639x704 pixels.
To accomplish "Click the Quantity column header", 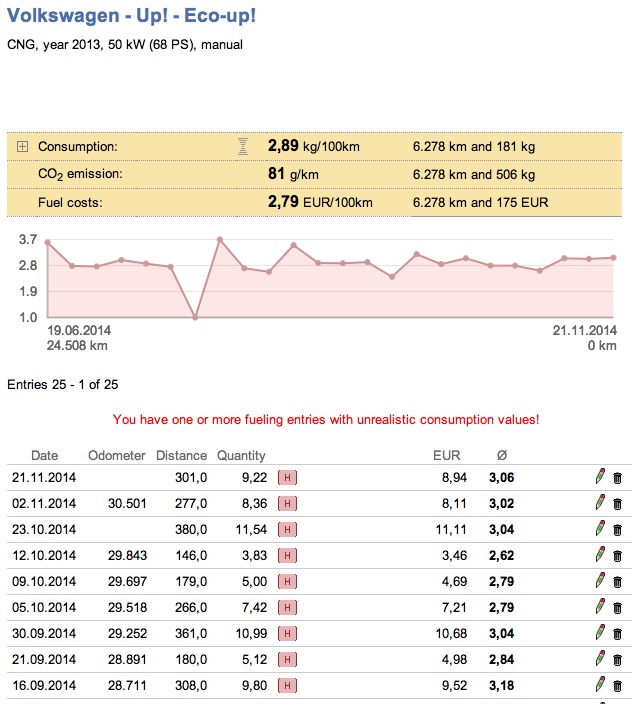I will [x=241, y=456].
